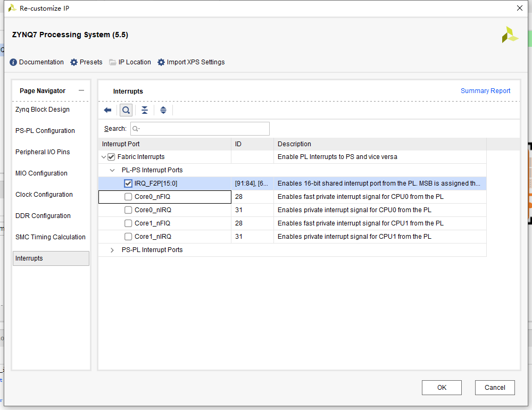Click the Description column header

click(380, 144)
